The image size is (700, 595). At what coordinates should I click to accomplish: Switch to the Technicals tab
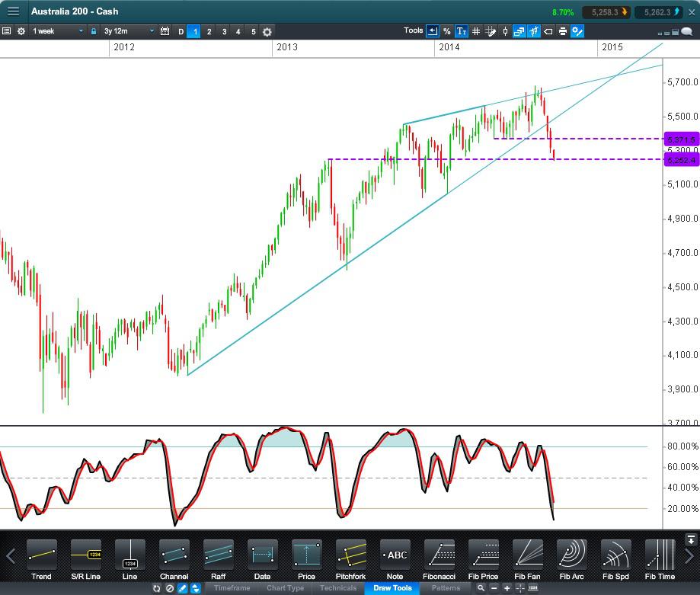pos(338,588)
